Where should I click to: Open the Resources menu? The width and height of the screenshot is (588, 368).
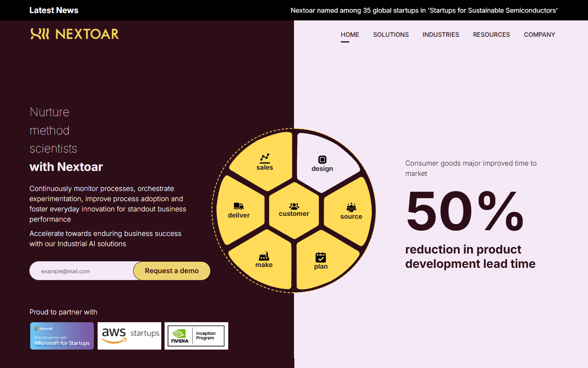coord(491,35)
